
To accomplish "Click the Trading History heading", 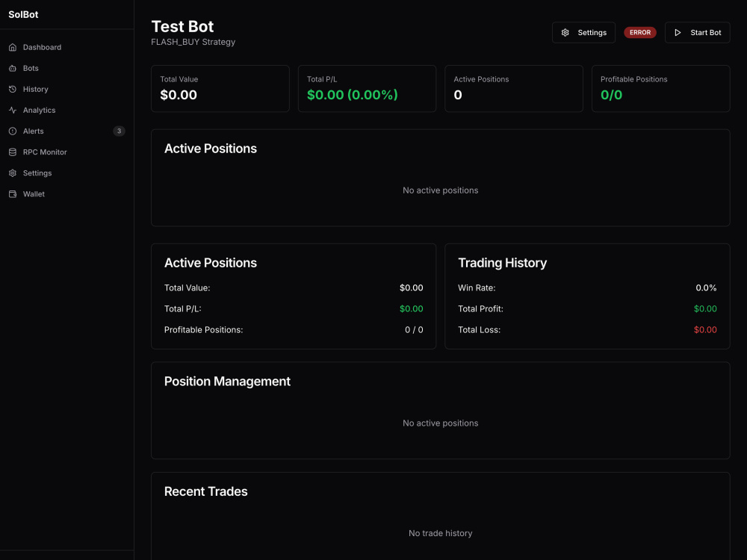I will (502, 263).
